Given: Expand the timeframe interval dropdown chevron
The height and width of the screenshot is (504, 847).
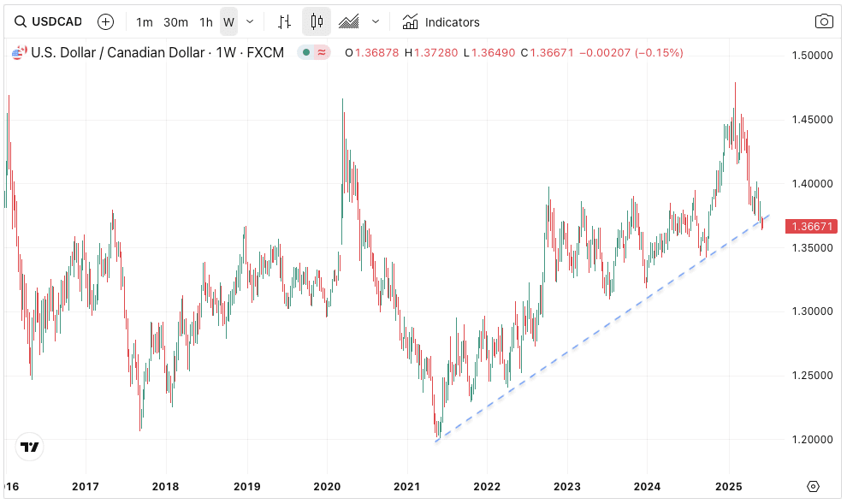Looking at the screenshot, I should (x=250, y=22).
